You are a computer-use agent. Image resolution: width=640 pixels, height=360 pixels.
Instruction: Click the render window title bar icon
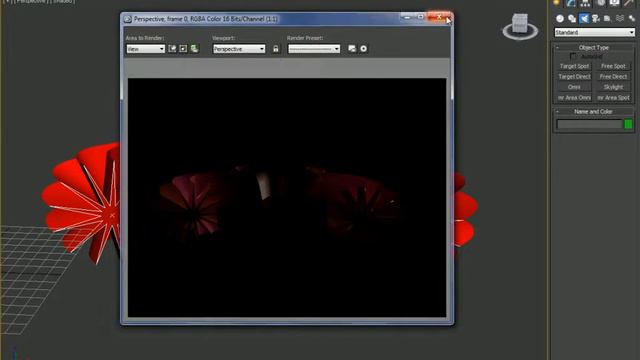[128, 19]
